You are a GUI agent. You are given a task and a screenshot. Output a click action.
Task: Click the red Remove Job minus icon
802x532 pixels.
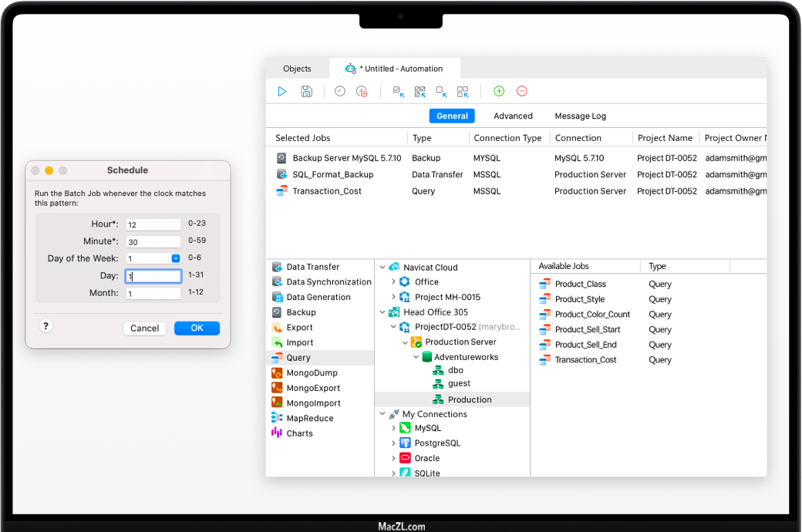click(521, 91)
